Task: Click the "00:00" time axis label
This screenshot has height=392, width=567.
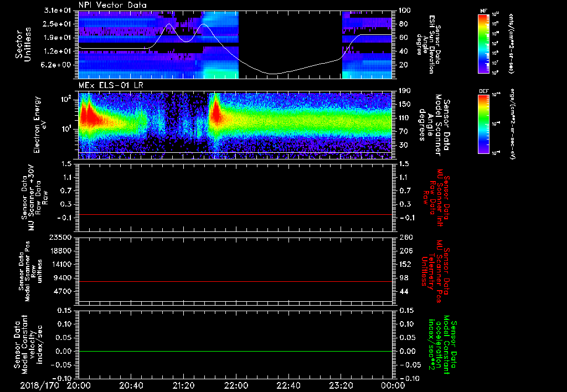Action: [x=393, y=385]
